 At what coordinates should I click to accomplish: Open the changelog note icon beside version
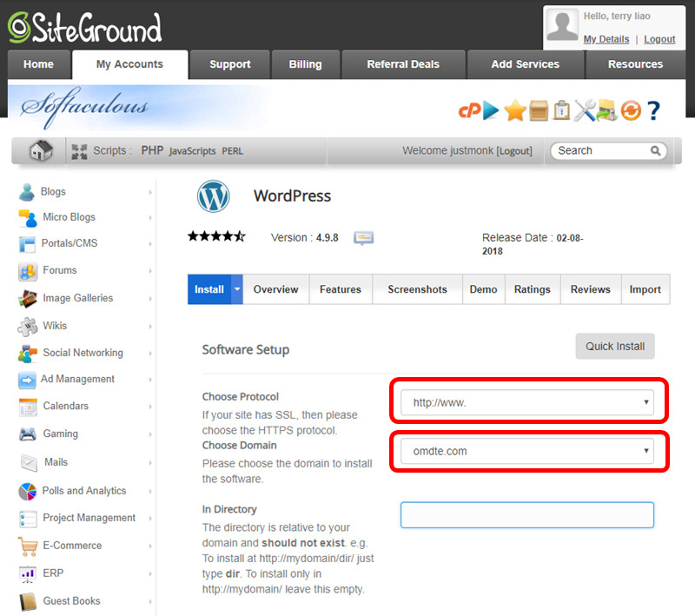(x=363, y=238)
